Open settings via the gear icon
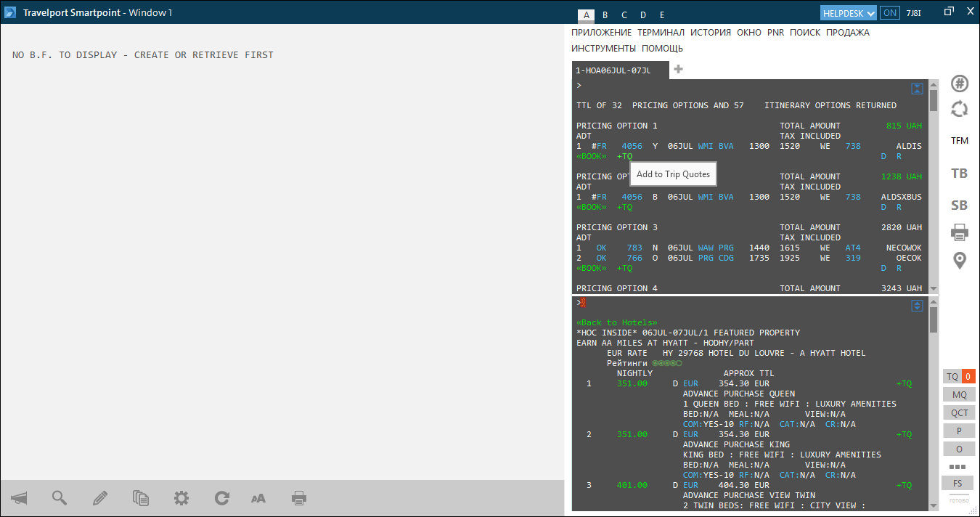Viewport: 980px width, 517px height. tap(181, 498)
